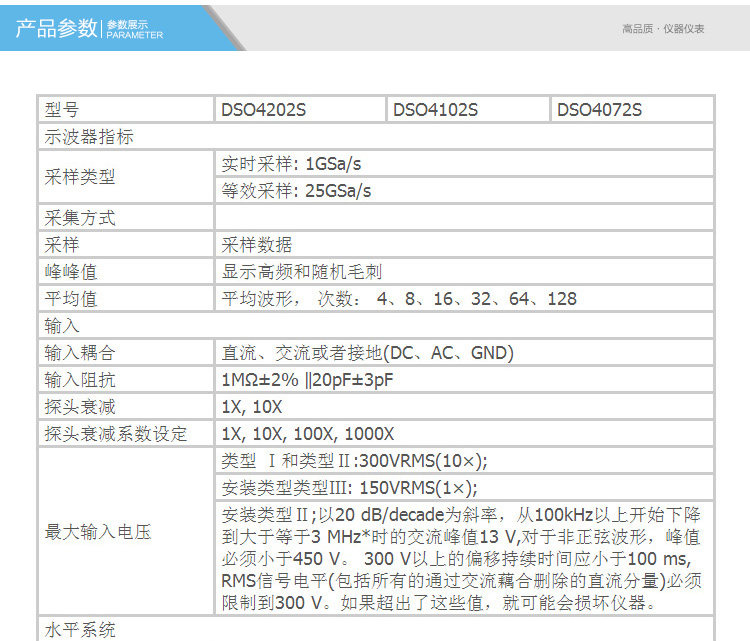The height and width of the screenshot is (641, 750).
Task: Select the DSO4072S model cell
Action: point(632,110)
